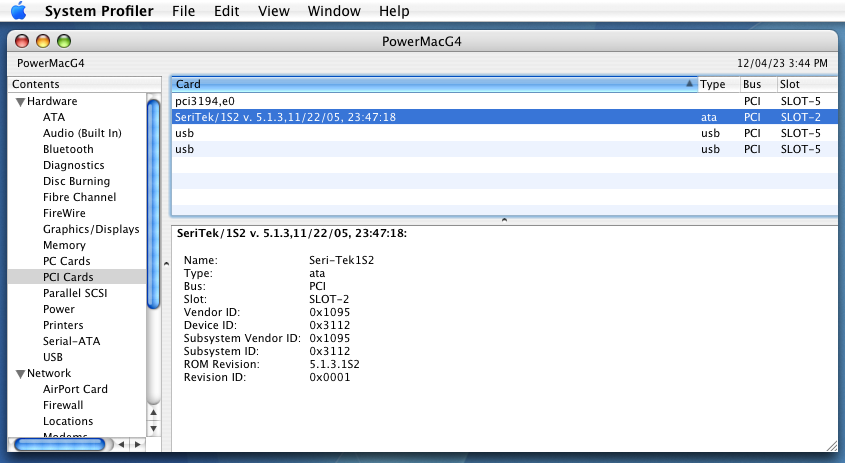
Task: Click sidebar horizontal scrollbar thumb
Action: (60, 445)
